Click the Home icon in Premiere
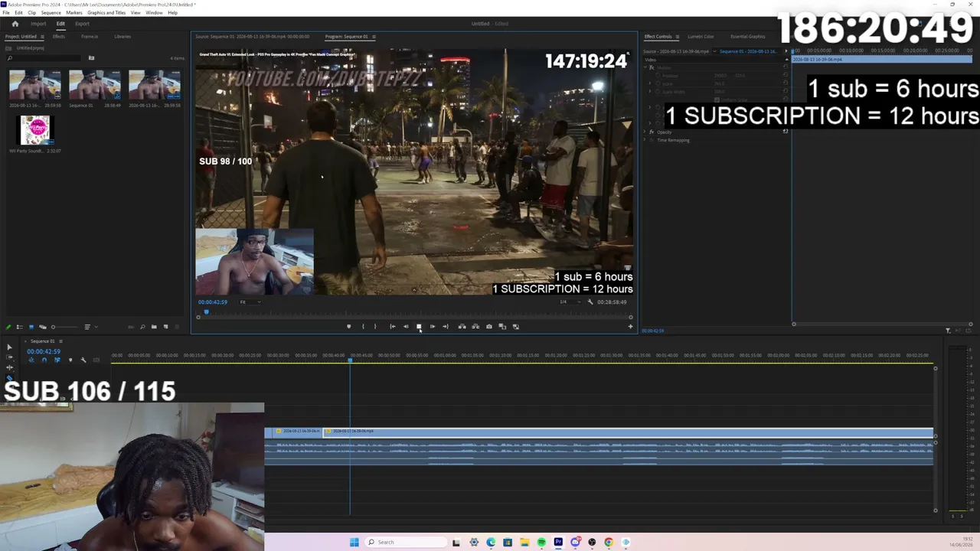This screenshot has width=980, height=551. tap(15, 24)
